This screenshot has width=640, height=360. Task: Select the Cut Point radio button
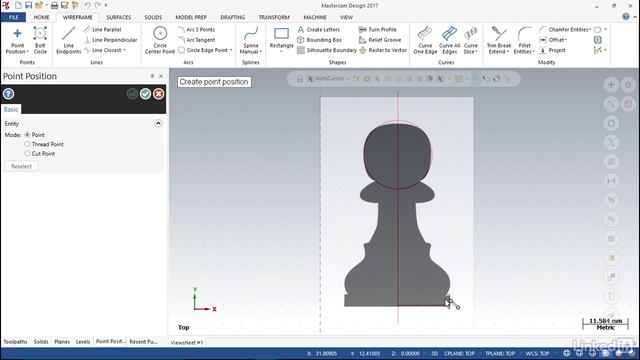coord(27,154)
